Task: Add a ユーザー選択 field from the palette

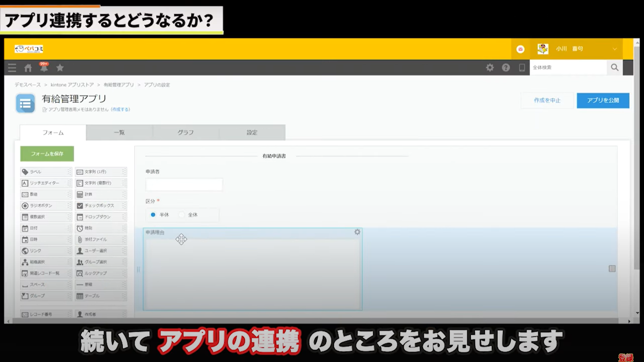Action: (97, 251)
